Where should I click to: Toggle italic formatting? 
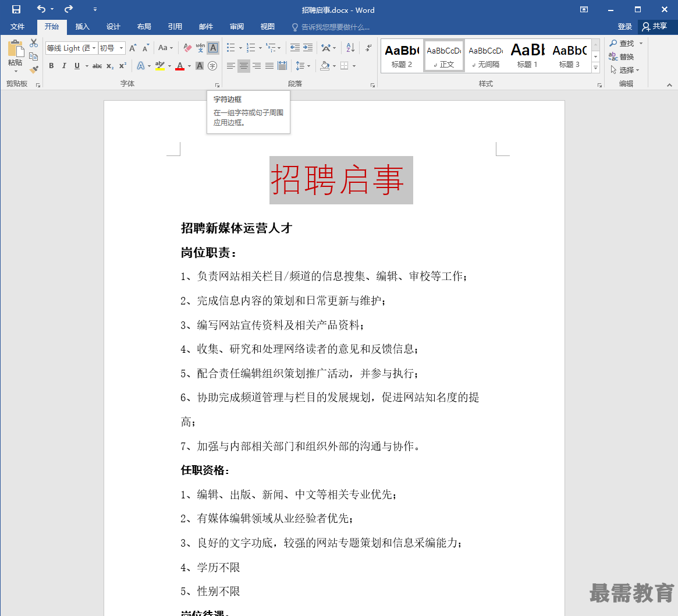[64, 66]
